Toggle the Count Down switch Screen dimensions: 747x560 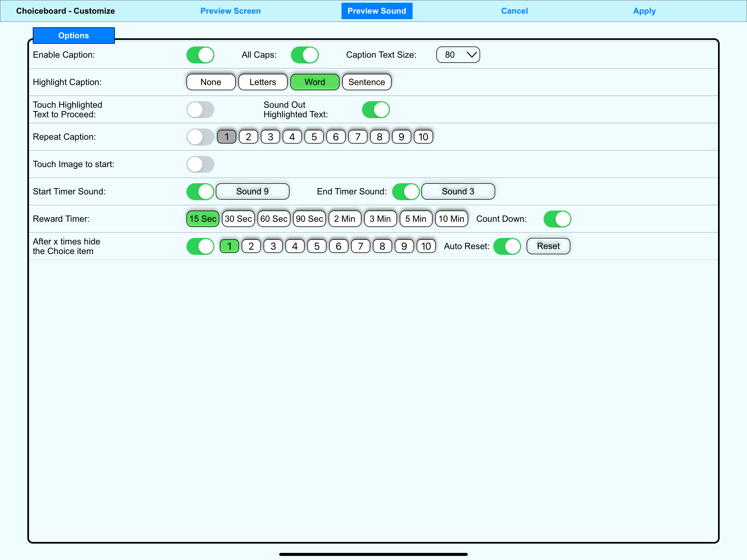[557, 219]
